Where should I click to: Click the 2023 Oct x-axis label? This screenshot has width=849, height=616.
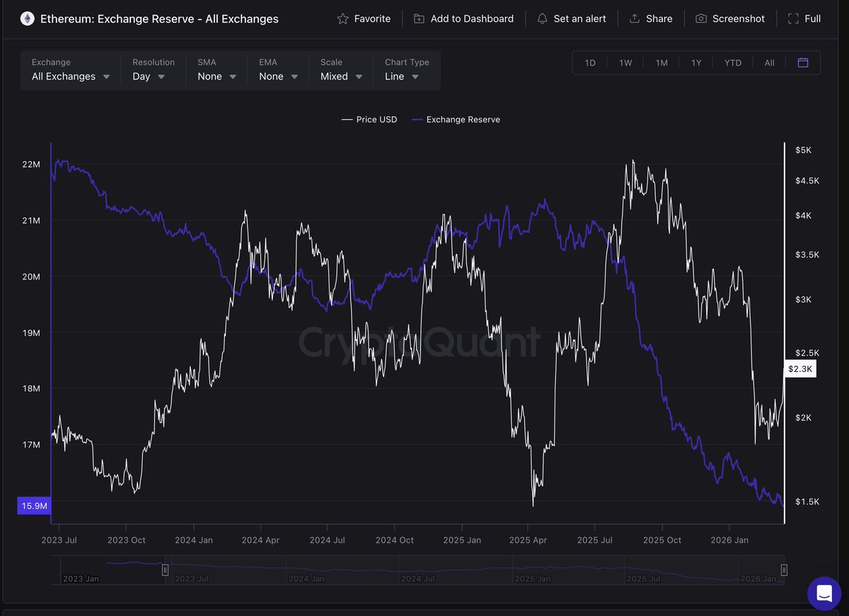(127, 540)
